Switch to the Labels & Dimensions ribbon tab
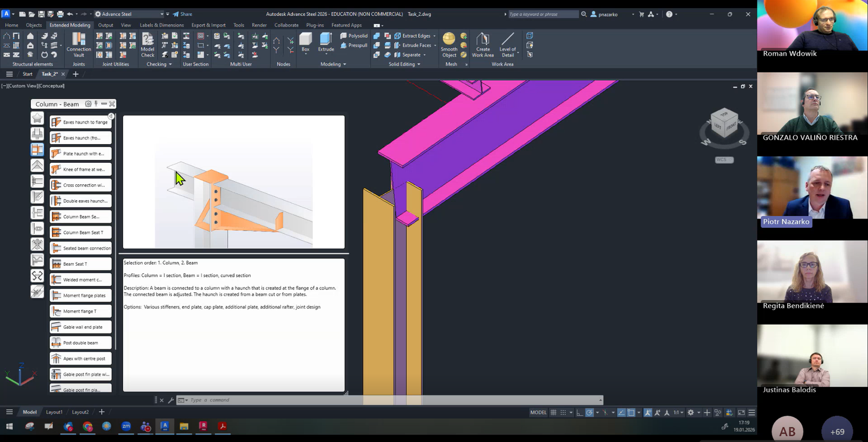Image resolution: width=868 pixels, height=442 pixels. click(162, 25)
